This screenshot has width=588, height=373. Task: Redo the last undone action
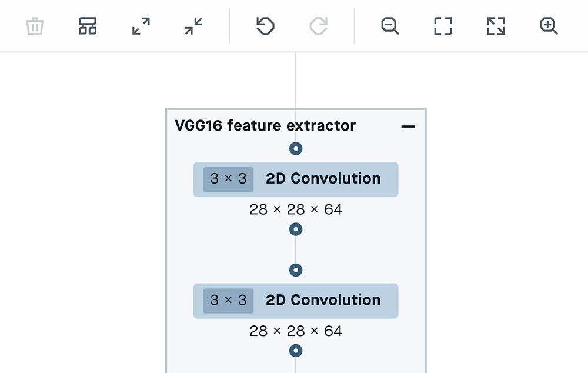pos(318,26)
